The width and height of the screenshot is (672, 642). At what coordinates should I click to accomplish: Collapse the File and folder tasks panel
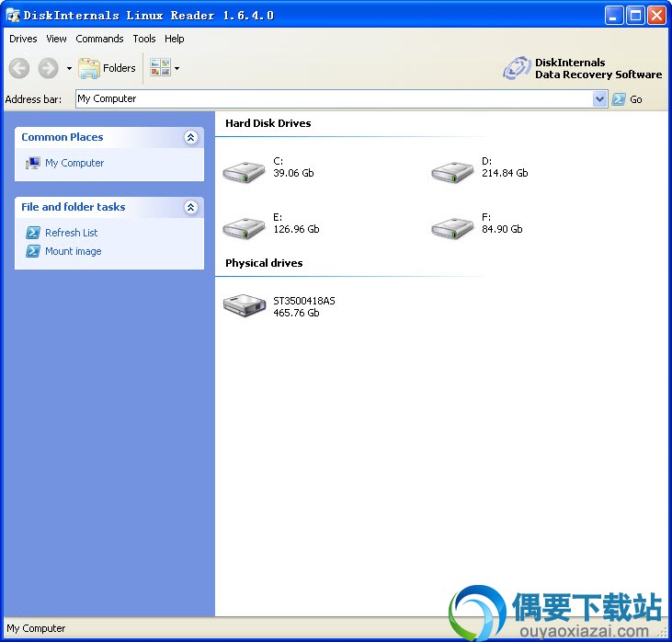coord(190,208)
